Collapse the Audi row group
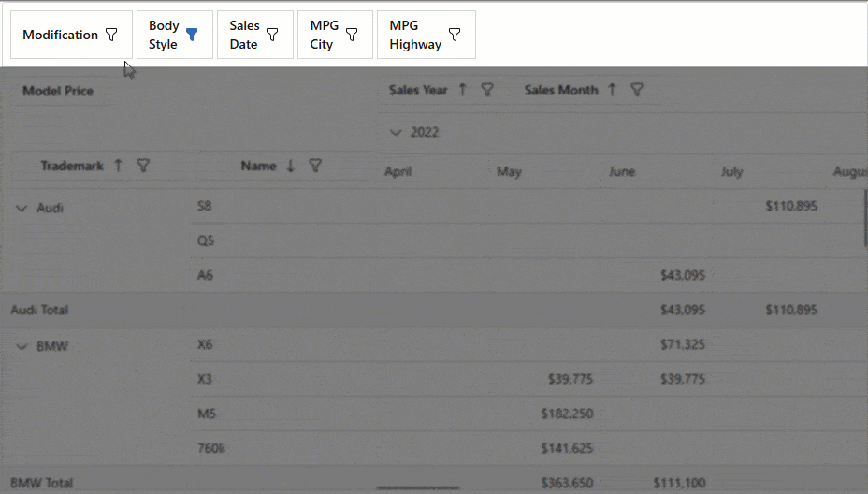Screen dimensions: 868x494 (22, 208)
